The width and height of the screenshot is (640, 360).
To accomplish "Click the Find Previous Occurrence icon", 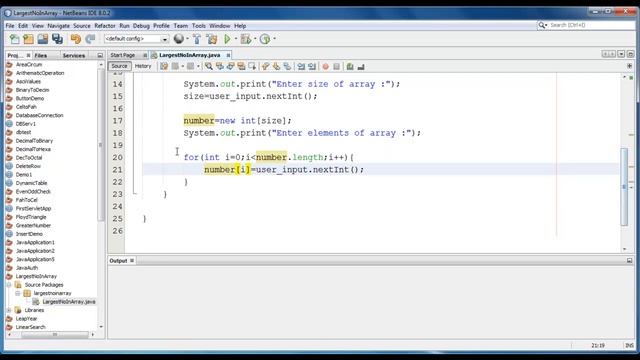I will click(220, 66).
